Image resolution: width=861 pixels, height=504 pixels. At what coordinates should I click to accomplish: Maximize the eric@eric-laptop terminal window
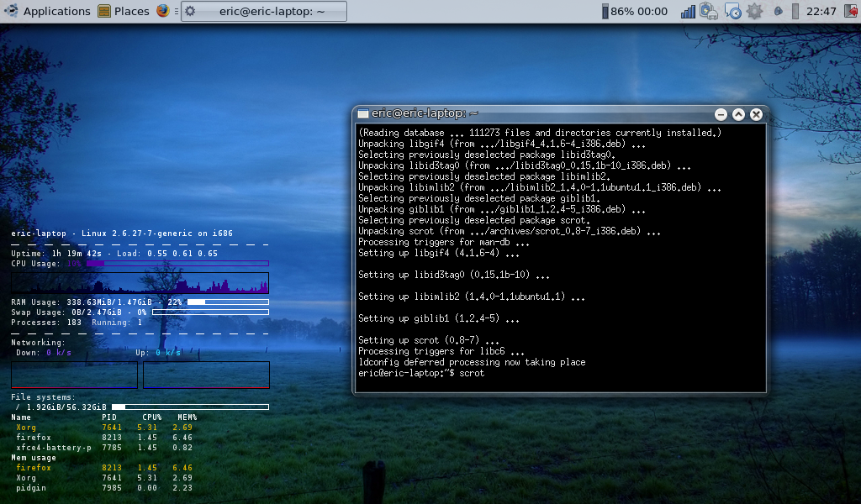click(738, 114)
